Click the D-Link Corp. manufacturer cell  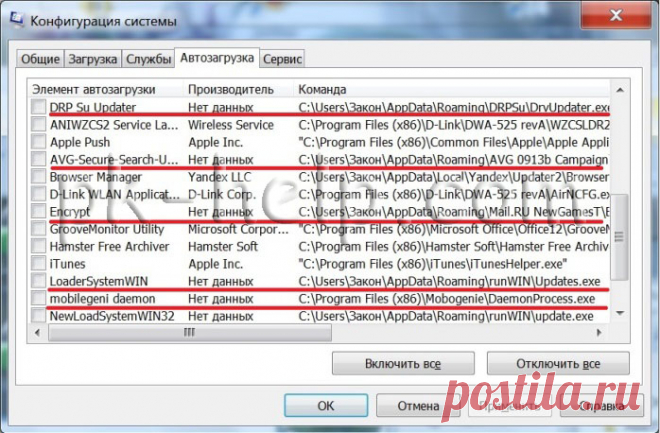click(x=221, y=194)
